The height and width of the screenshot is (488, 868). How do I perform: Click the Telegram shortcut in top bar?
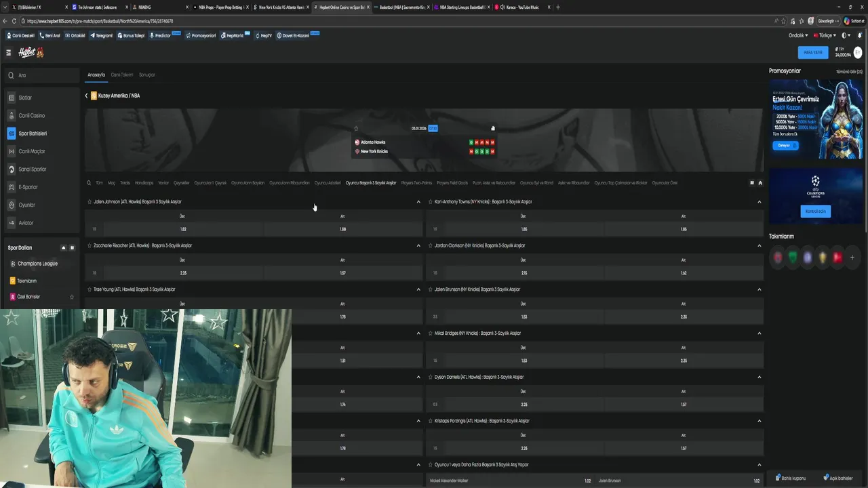coord(102,35)
